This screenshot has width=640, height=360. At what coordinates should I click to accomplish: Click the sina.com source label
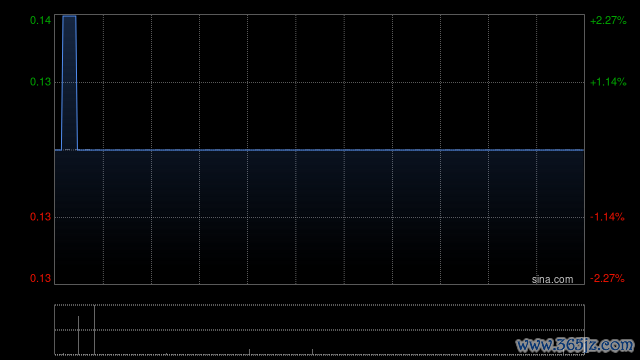tap(552, 280)
